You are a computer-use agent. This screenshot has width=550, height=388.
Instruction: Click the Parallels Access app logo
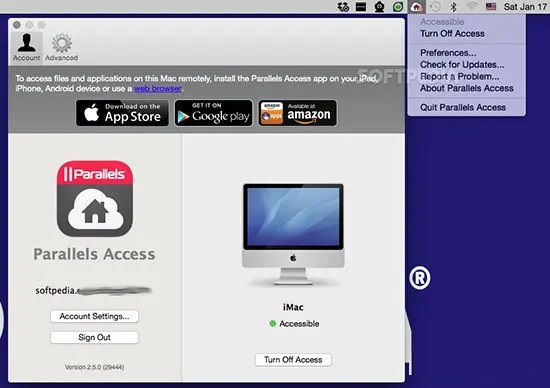95,199
